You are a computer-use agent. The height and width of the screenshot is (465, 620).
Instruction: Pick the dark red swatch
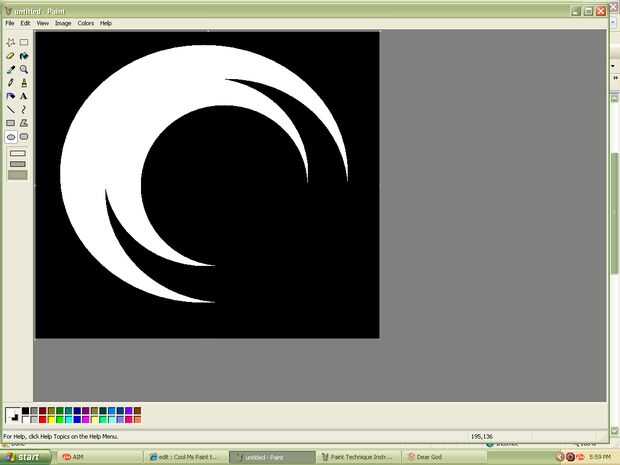[43, 411]
